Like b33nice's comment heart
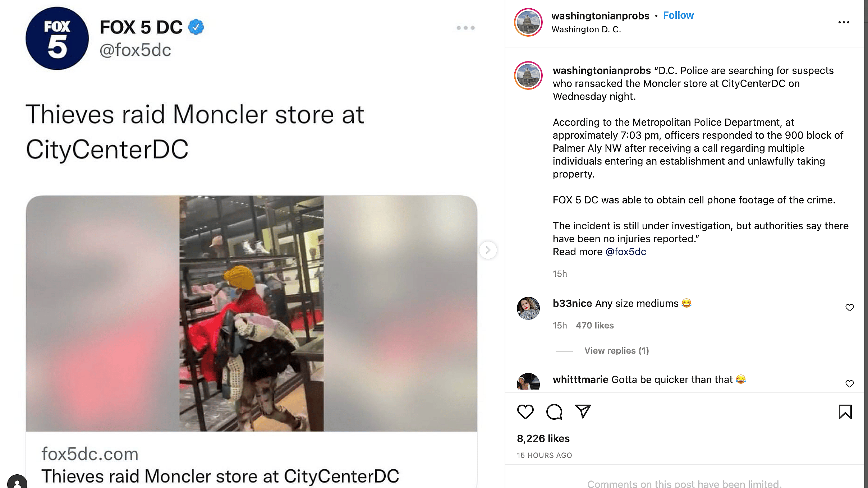 coord(849,308)
